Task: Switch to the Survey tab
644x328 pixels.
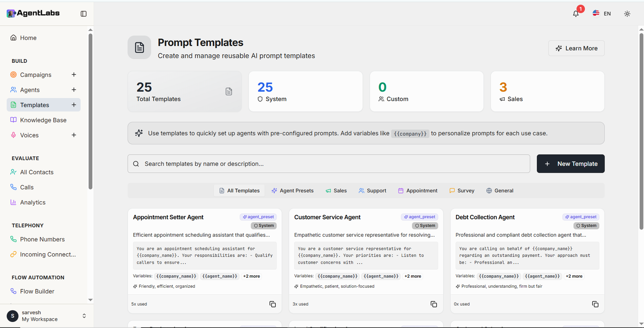Action: (x=462, y=191)
